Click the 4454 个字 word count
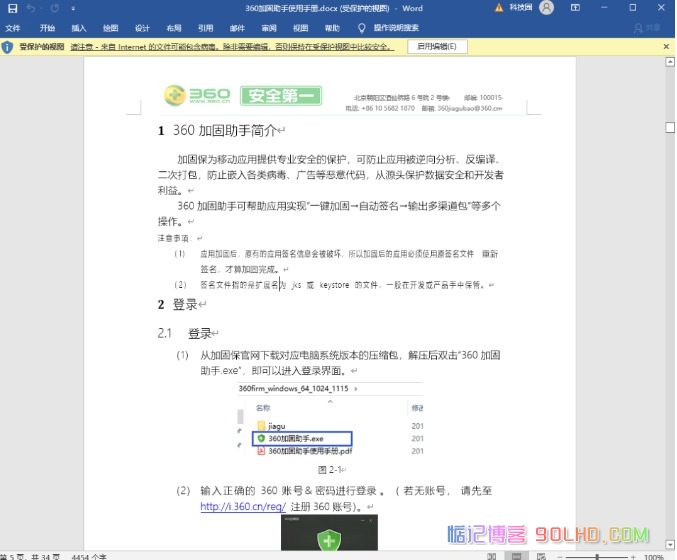 (89, 557)
